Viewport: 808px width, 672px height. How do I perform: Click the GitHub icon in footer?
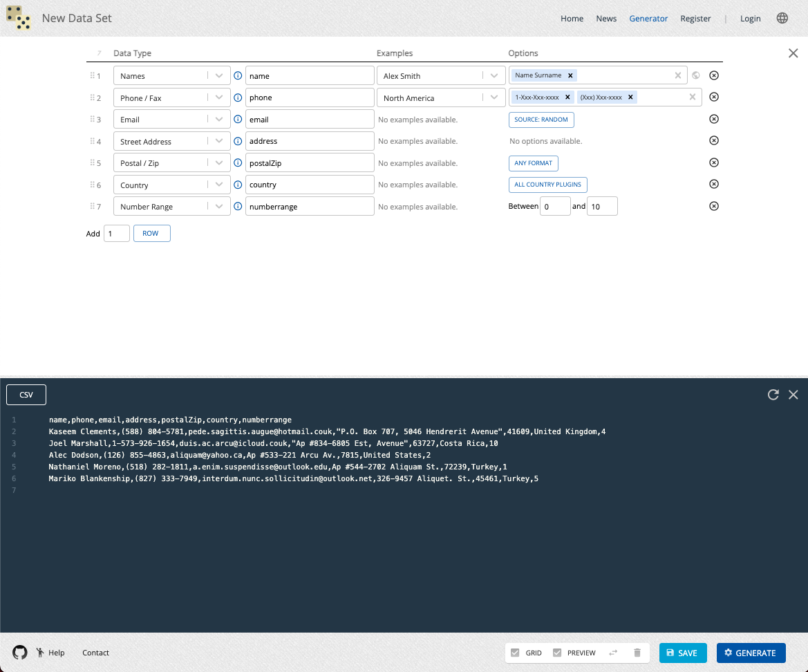[20, 653]
